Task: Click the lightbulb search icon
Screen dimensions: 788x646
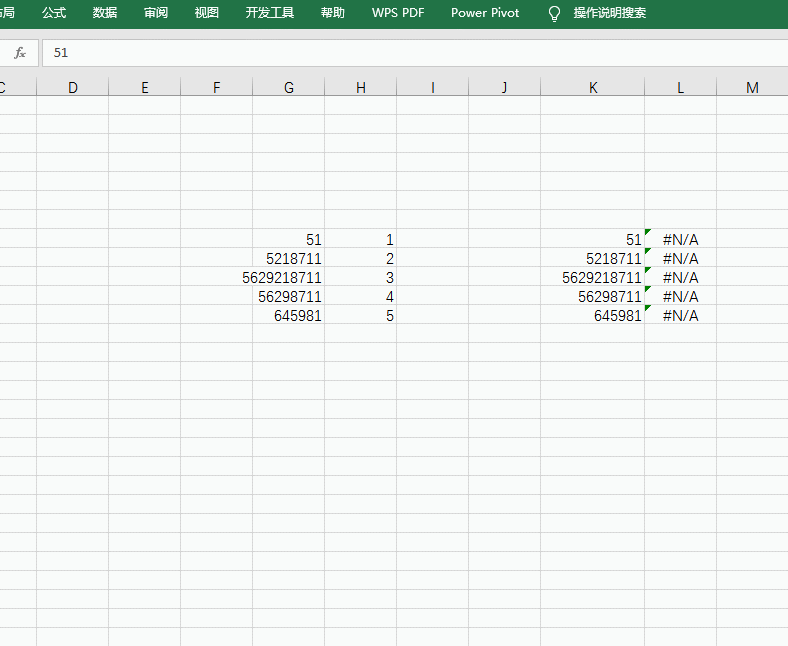Action: coord(554,14)
